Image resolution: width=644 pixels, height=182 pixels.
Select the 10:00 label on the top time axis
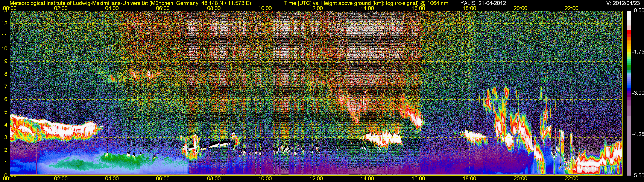point(265,8)
